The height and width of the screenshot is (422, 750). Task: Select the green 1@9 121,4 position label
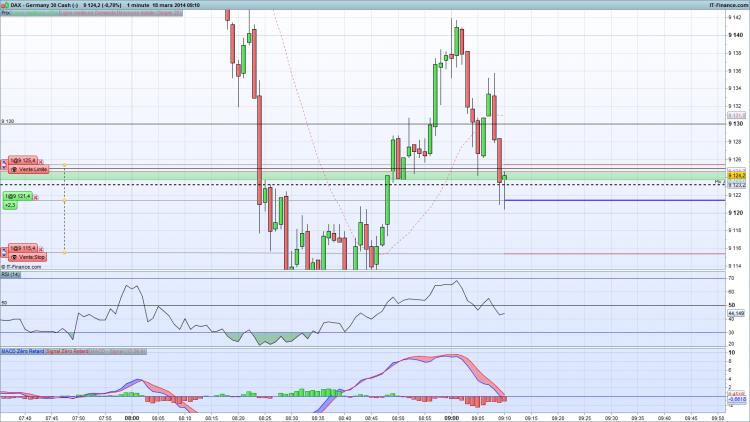(18, 196)
